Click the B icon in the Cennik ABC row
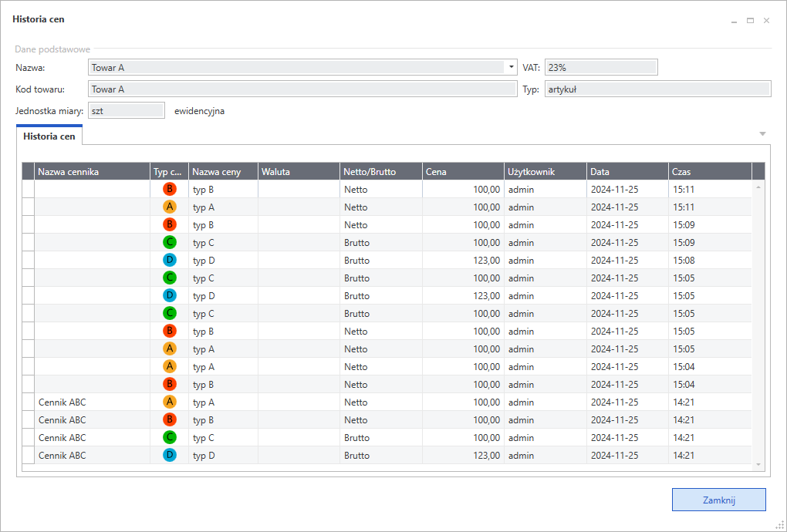 click(x=170, y=419)
